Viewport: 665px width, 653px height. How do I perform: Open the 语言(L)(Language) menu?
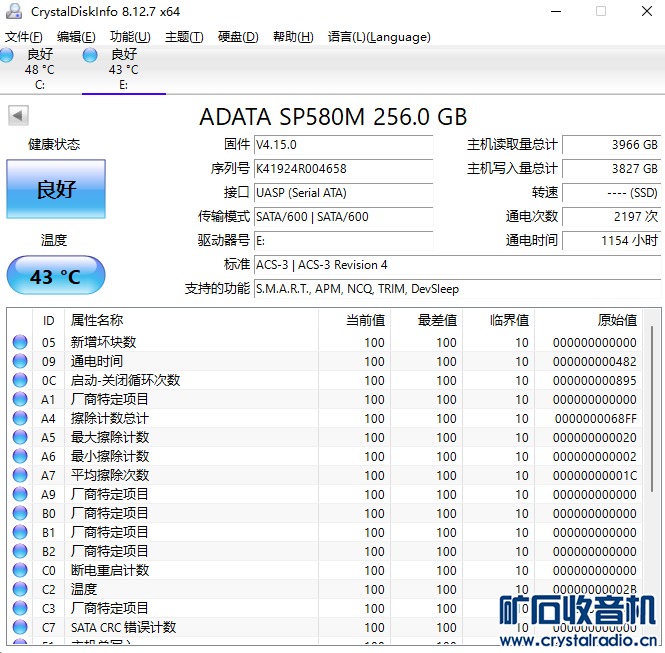[379, 37]
